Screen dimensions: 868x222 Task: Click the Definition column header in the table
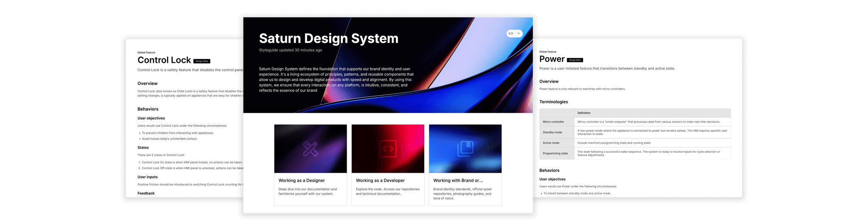coord(584,113)
